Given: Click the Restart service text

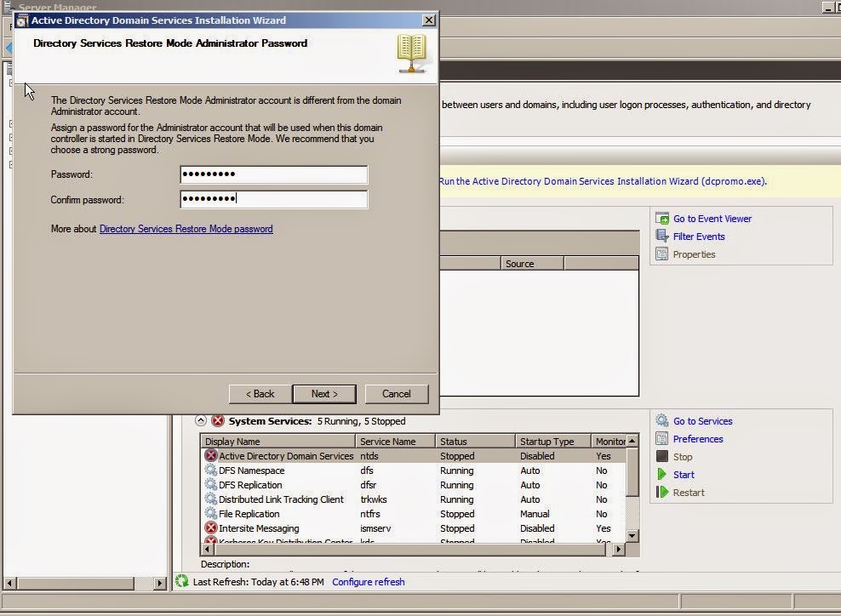Looking at the screenshot, I should (689, 492).
